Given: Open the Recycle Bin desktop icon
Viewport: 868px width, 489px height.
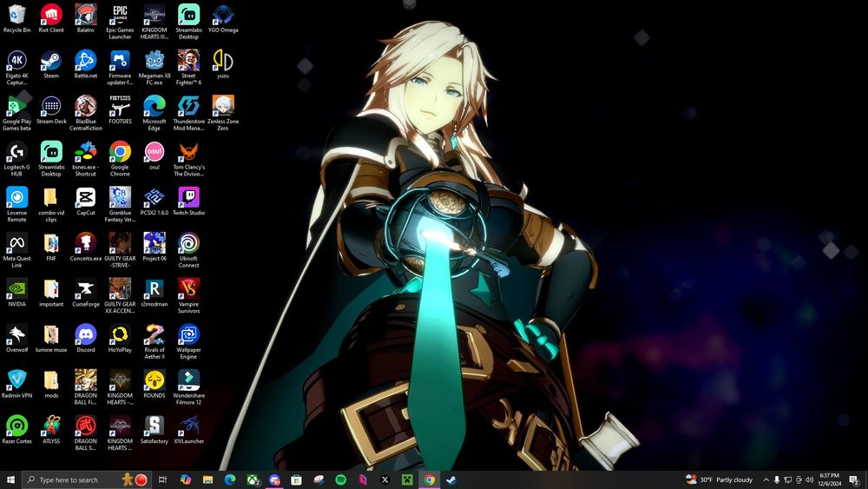Looking at the screenshot, I should coord(16,18).
